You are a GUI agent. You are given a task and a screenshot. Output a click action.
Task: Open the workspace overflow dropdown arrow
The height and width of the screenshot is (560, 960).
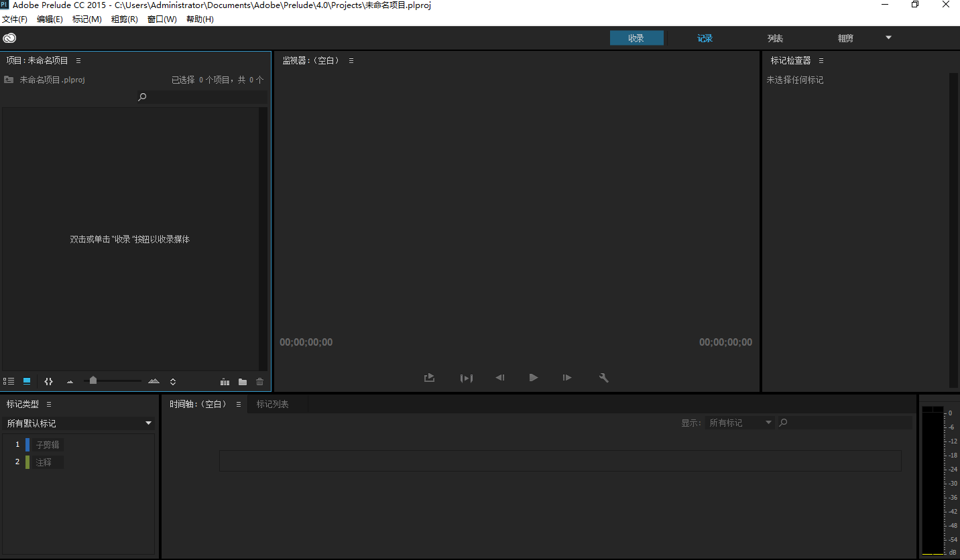pyautogui.click(x=888, y=38)
